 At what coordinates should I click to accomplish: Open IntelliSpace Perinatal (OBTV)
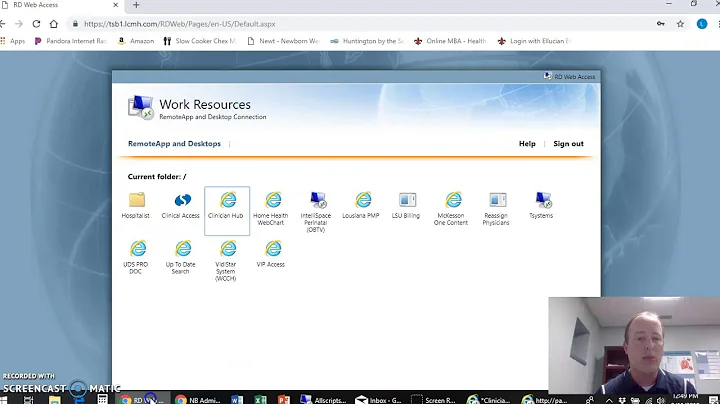[x=316, y=213]
